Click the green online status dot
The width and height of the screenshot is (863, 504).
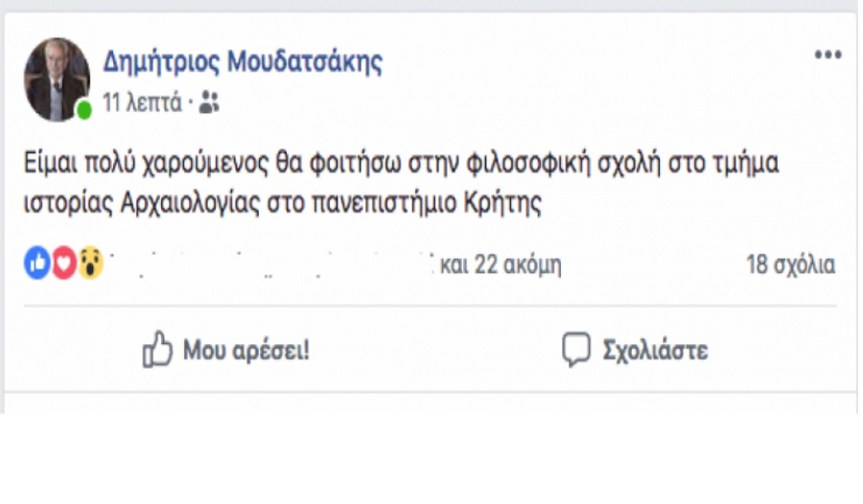click(x=84, y=110)
